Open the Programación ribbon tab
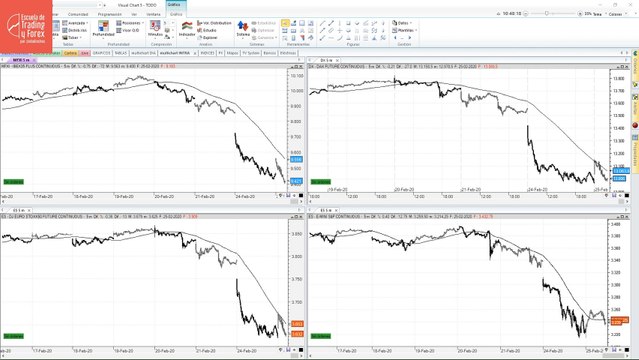The image size is (639, 360). pyautogui.click(x=110, y=14)
